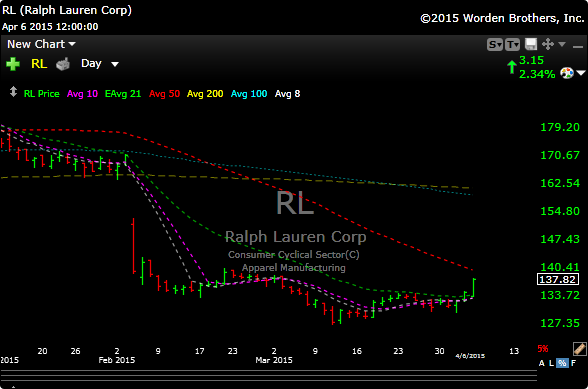Click the floppy disk save chart icon

coord(531,44)
